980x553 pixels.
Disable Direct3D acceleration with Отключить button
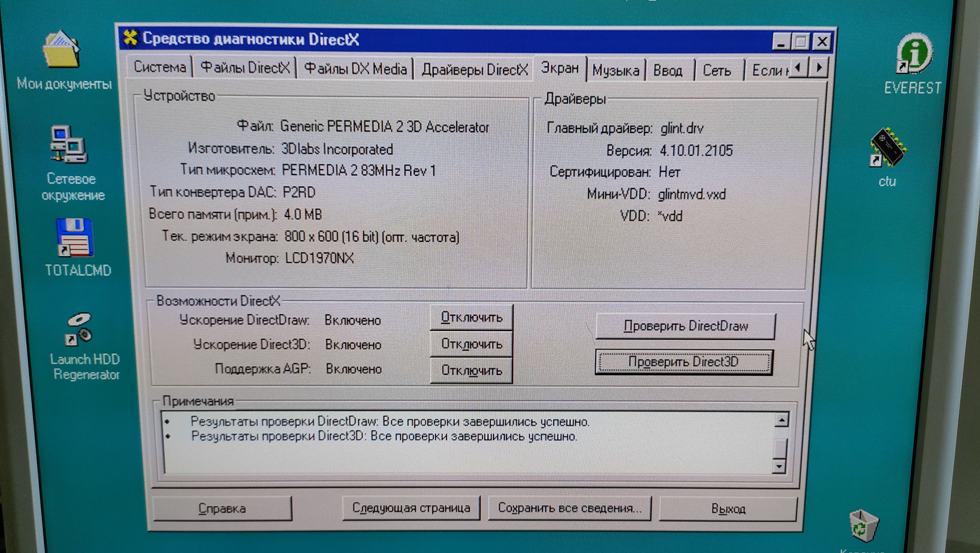(471, 344)
